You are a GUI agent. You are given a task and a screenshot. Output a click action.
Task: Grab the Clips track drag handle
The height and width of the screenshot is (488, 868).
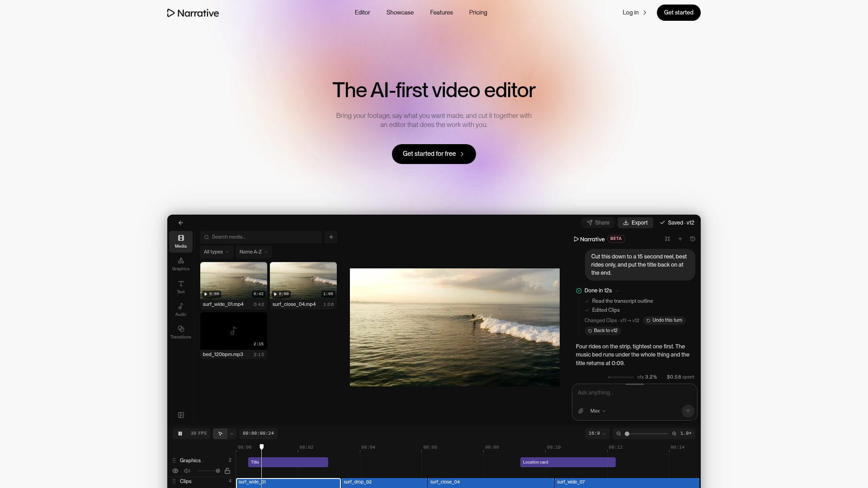click(174, 482)
